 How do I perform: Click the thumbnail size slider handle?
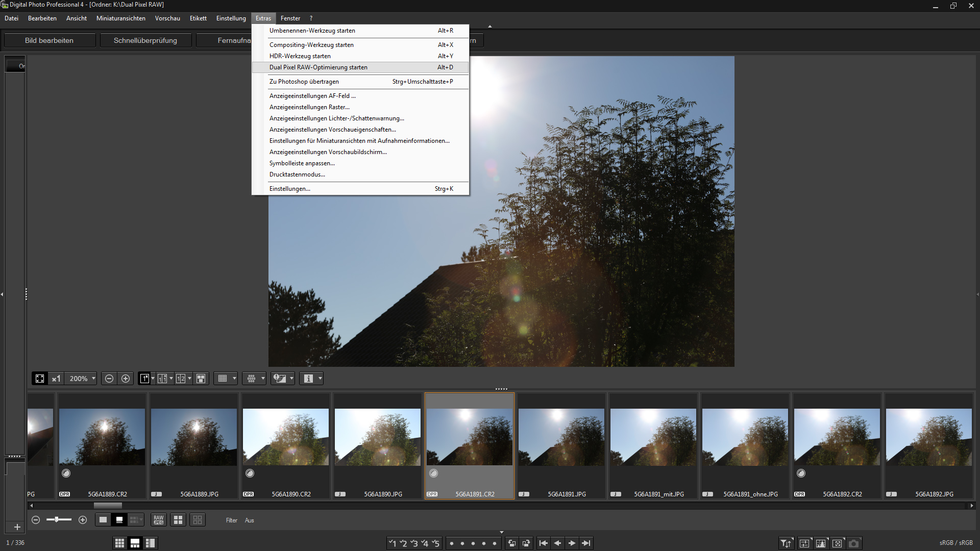tap(56, 520)
